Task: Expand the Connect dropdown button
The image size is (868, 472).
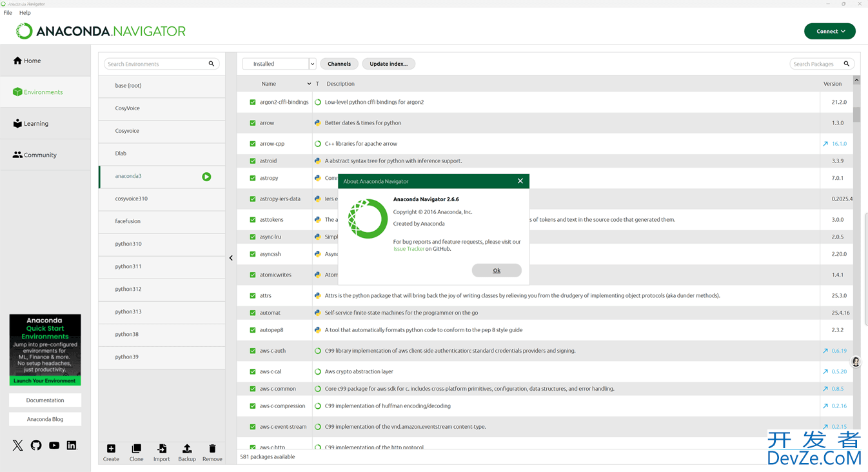Action: coord(830,31)
